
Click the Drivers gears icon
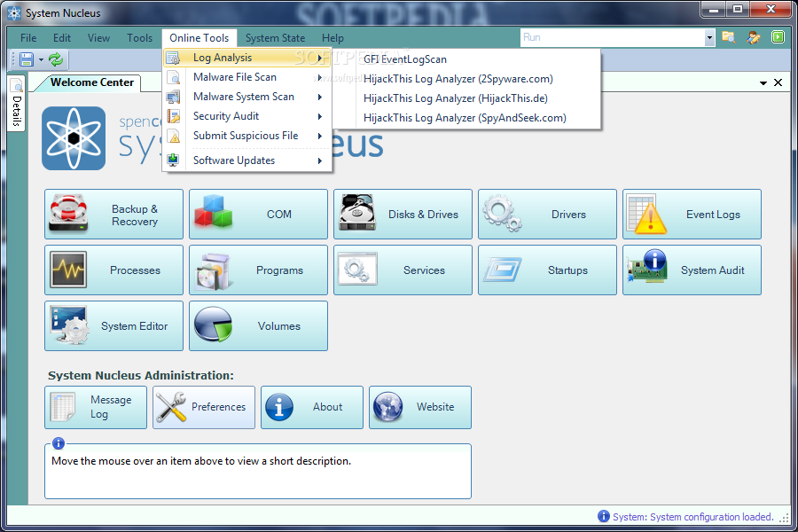click(502, 214)
